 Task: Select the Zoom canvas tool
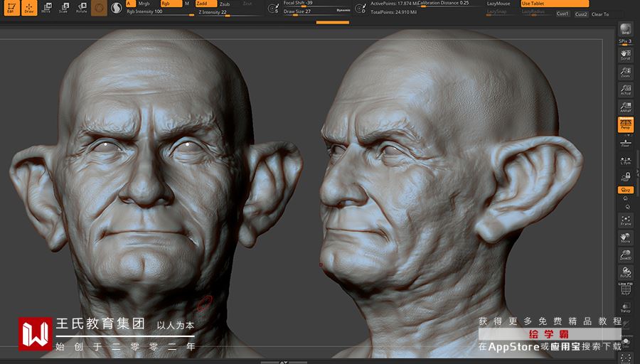point(625,73)
